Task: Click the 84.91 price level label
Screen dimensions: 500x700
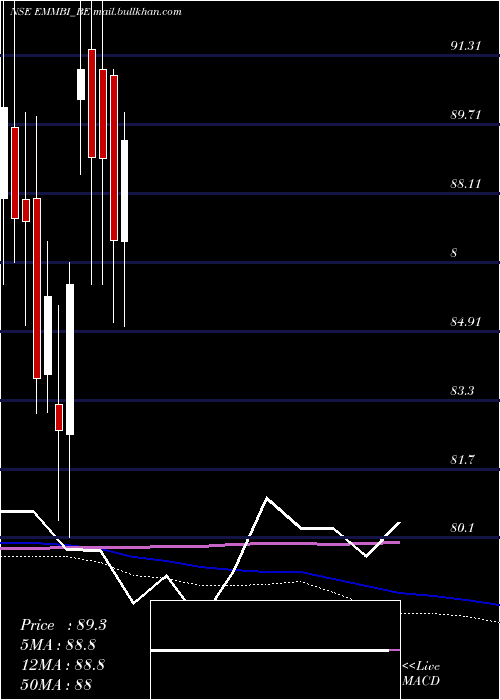Action: click(x=465, y=321)
